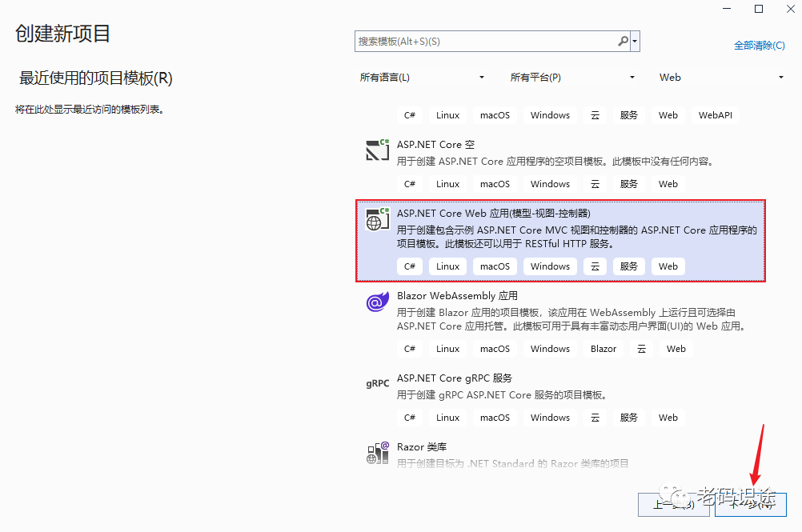Viewport: 802px width, 532px height.
Task: Click ASP.NET Core gRPC 服务 title
Action: [454, 378]
